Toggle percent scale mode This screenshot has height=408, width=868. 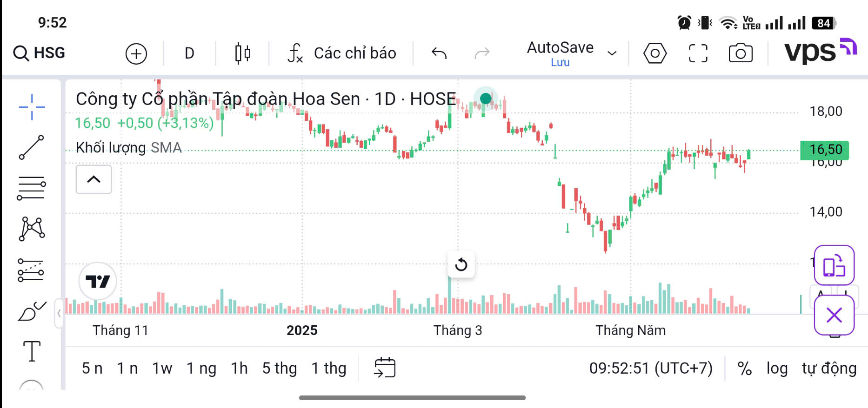(x=744, y=369)
